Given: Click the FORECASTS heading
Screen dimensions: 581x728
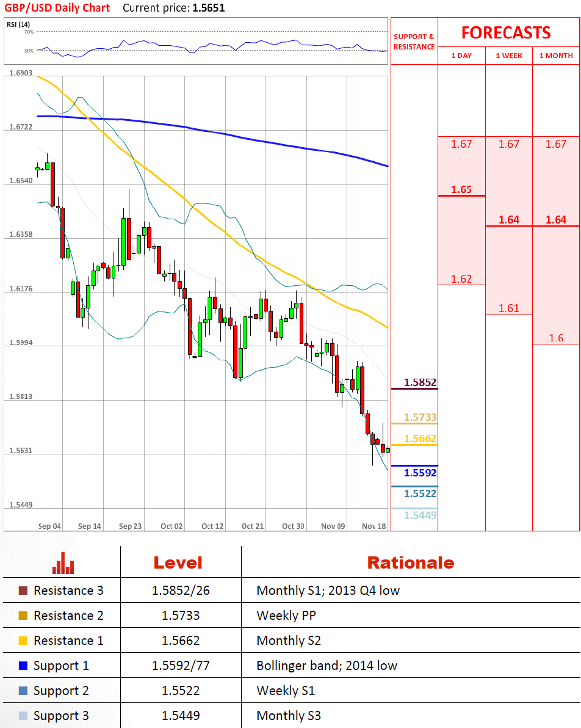Looking at the screenshot, I should click(x=506, y=33).
